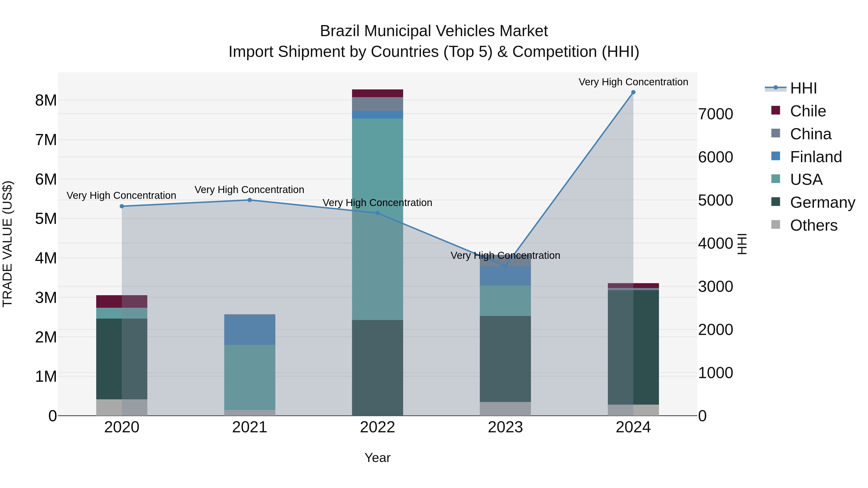Click the 2022 China bar segment

point(377,104)
